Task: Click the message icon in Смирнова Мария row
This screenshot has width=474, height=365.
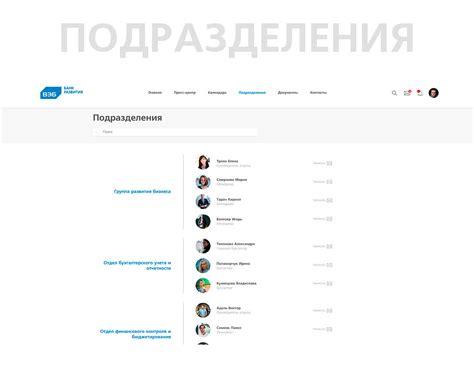Action: (329, 182)
